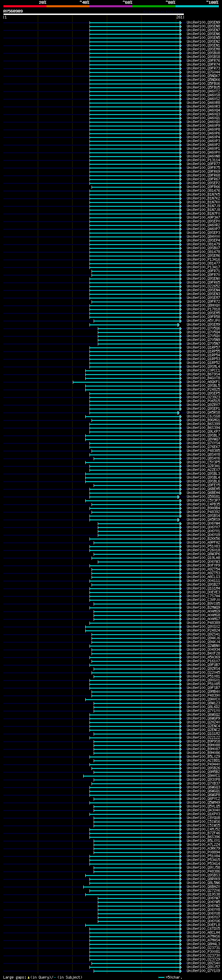
Task: Select label UniRef100_Q9XJ57
Action: 203,967
